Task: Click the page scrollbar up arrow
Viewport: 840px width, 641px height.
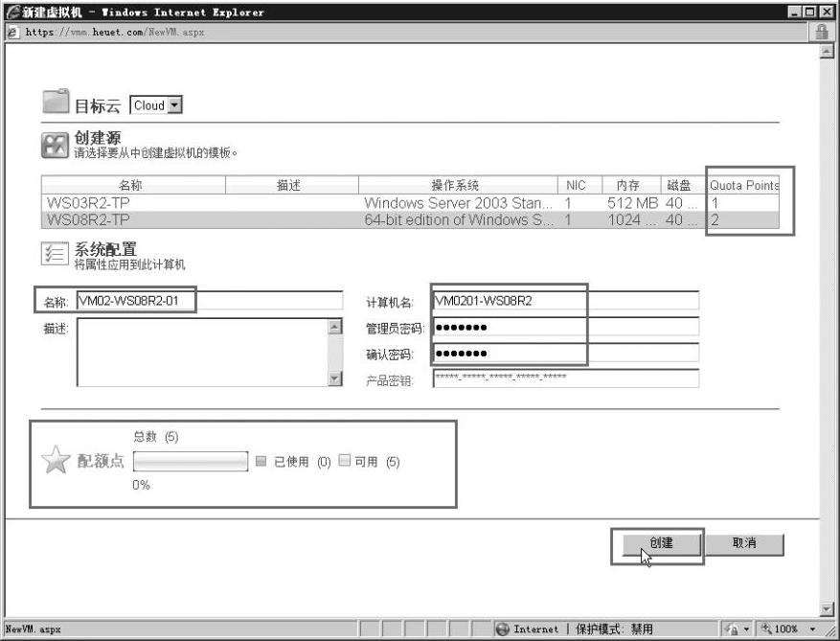Action: [827, 51]
